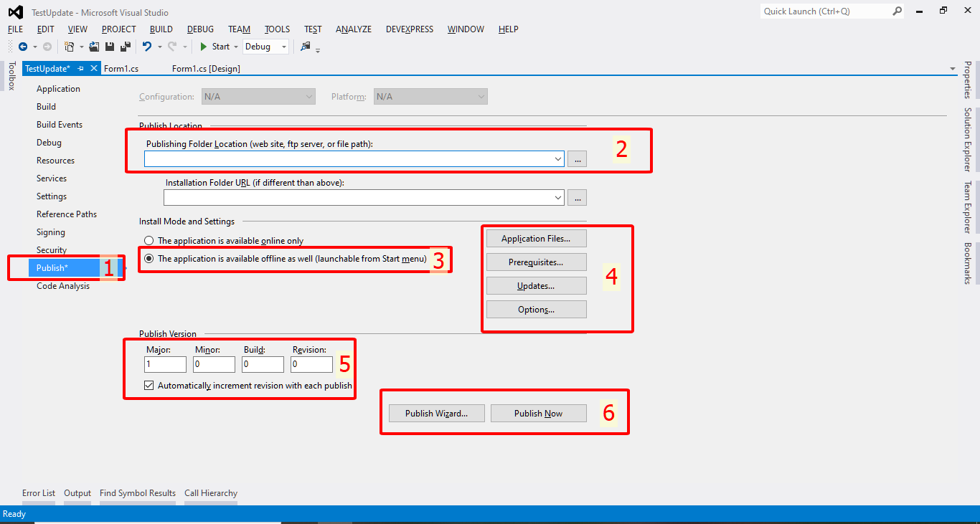Show the Error List panel

tap(39, 493)
